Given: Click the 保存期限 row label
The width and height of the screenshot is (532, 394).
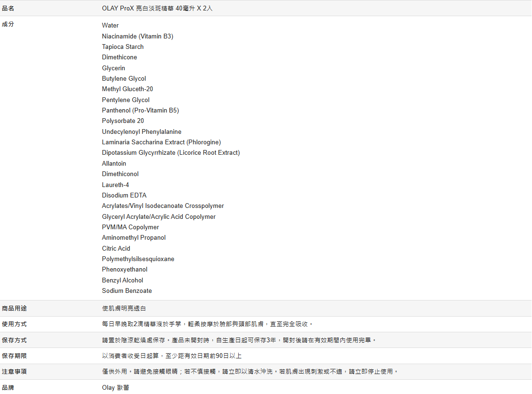Looking at the screenshot, I should pos(14,356).
